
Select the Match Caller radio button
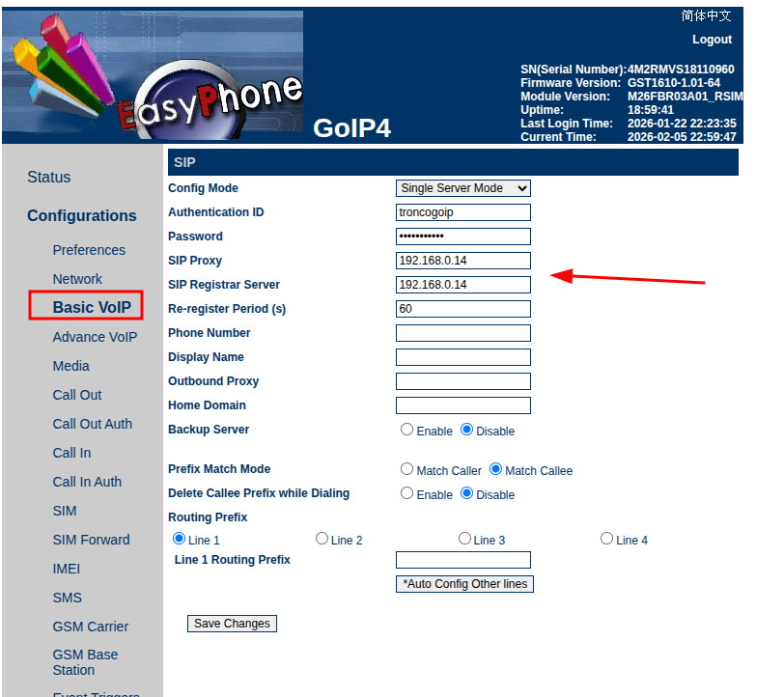407,469
